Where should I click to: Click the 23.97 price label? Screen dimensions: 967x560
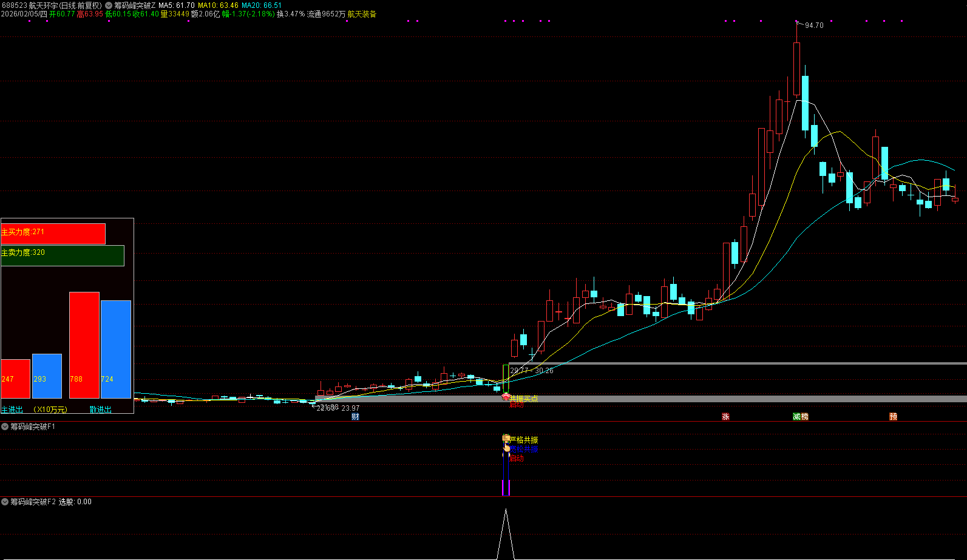(351, 408)
